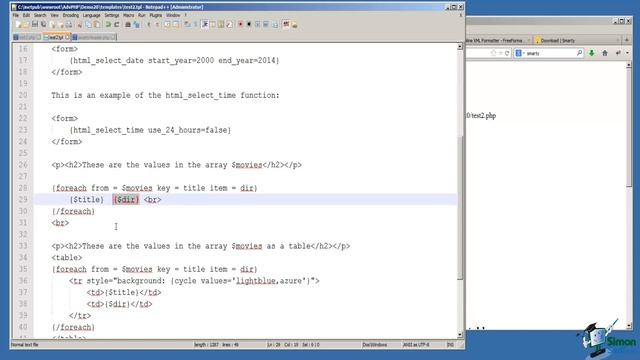
Task: Close the test2.tpl tab with its X
Action: pyautogui.click(x=67, y=37)
